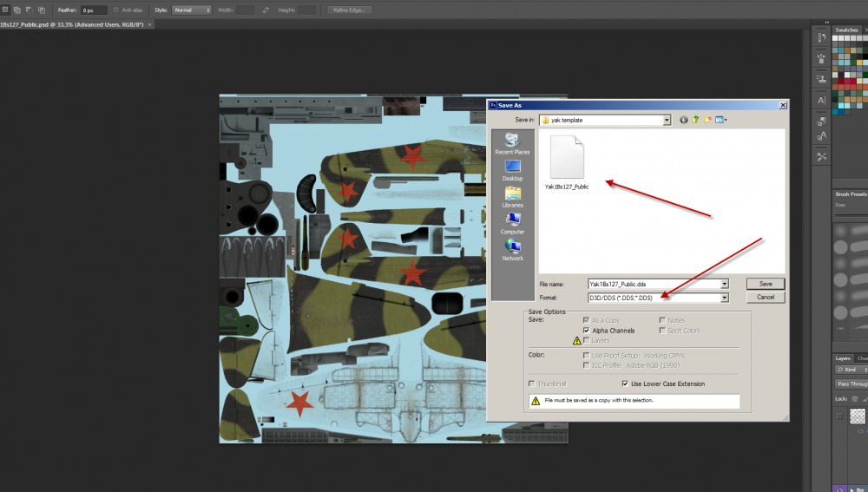Image resolution: width=868 pixels, height=492 pixels.
Task: Create a new folder via toolbar icon
Action: pos(708,120)
